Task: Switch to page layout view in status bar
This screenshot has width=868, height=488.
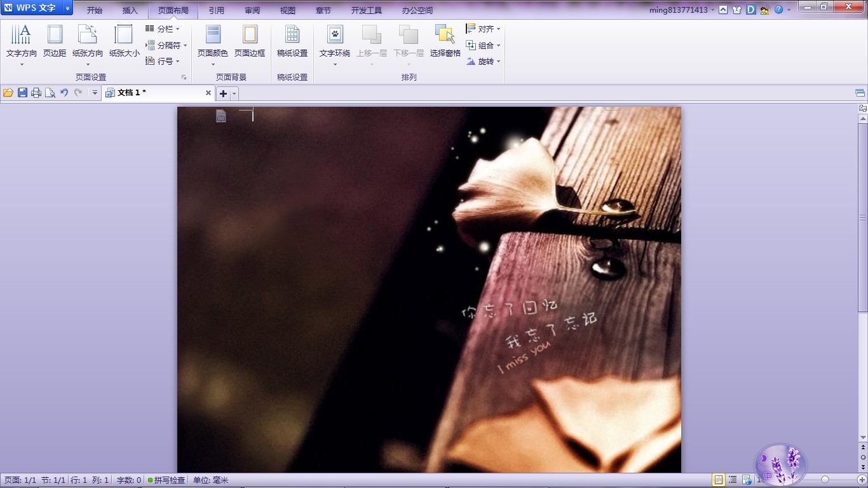Action: pyautogui.click(x=719, y=480)
